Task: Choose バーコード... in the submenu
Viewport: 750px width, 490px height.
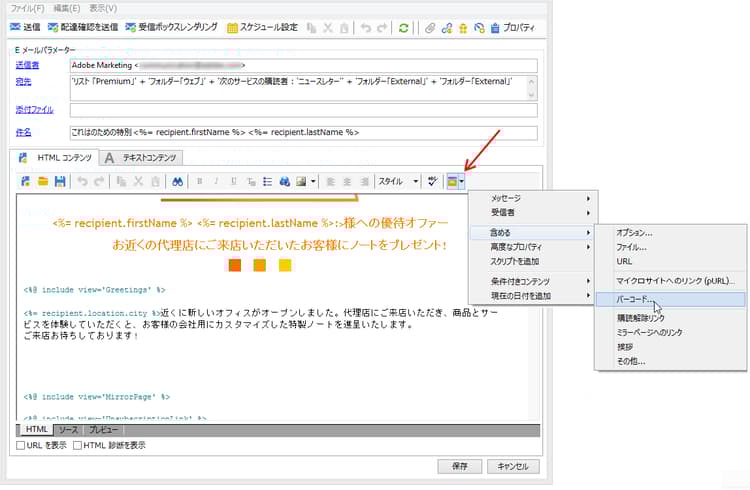Action: [x=670, y=300]
